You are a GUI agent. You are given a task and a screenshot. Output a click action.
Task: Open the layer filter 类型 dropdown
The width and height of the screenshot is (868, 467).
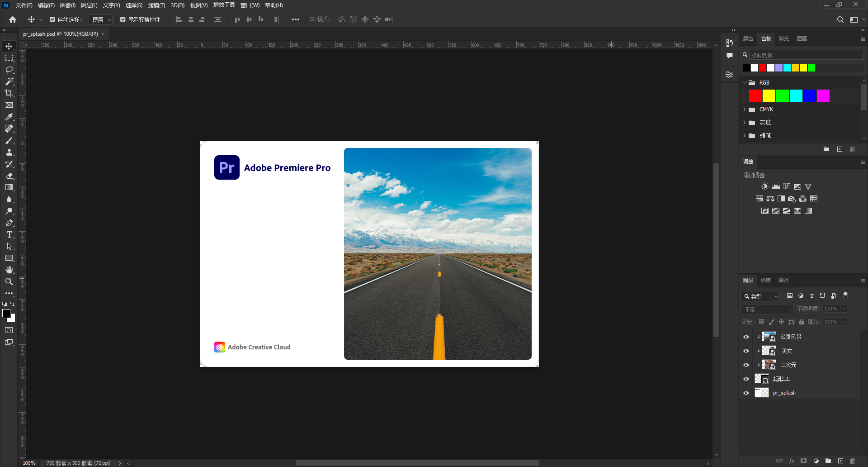click(760, 296)
